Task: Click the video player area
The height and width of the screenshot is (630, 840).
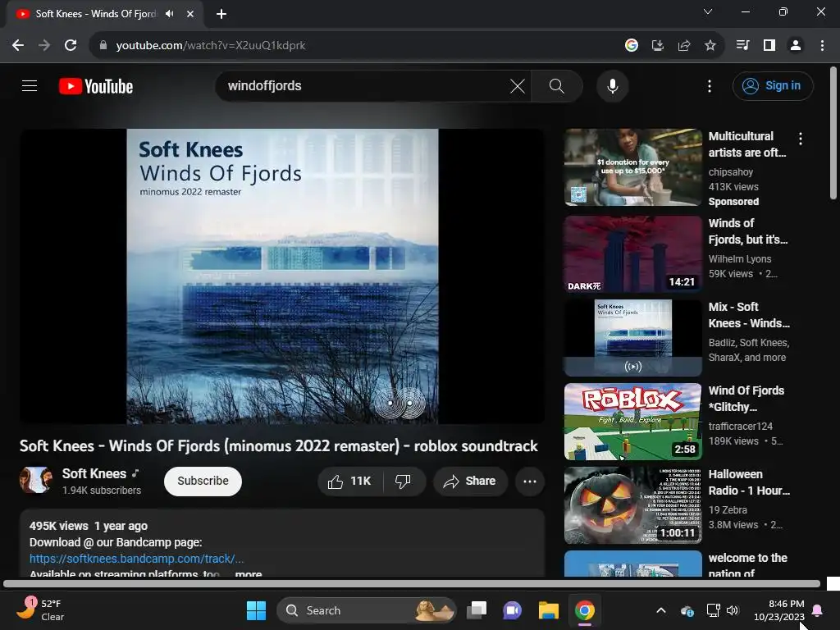Action: click(x=282, y=276)
